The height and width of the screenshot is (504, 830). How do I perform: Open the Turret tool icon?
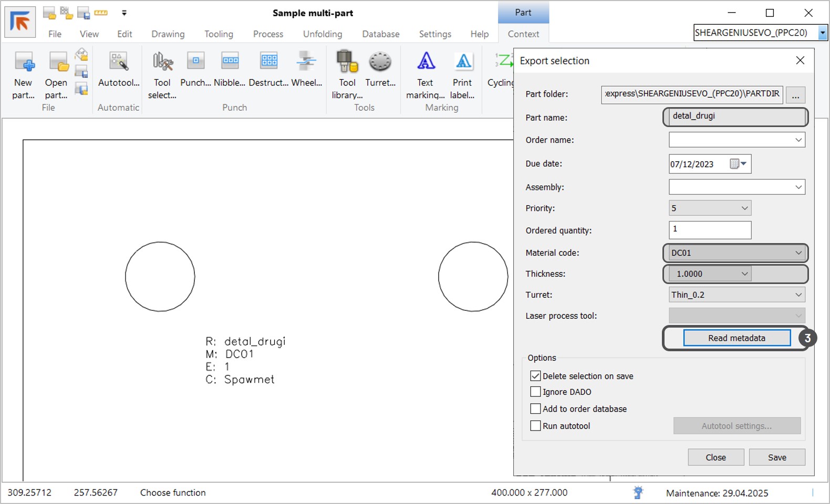click(x=380, y=63)
